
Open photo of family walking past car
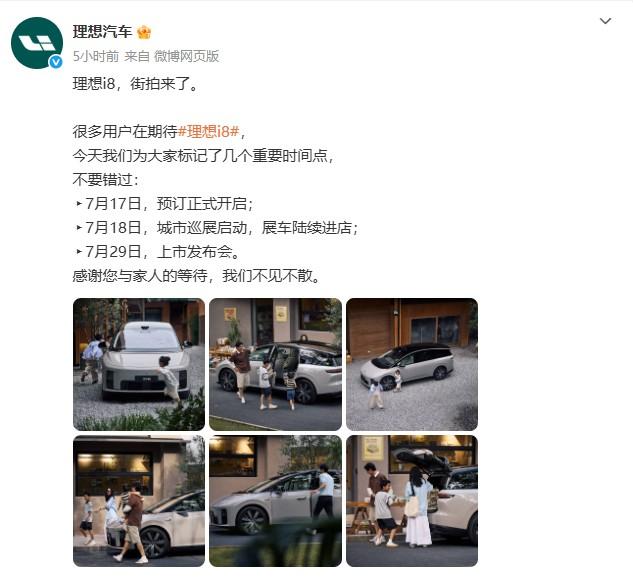point(139,501)
